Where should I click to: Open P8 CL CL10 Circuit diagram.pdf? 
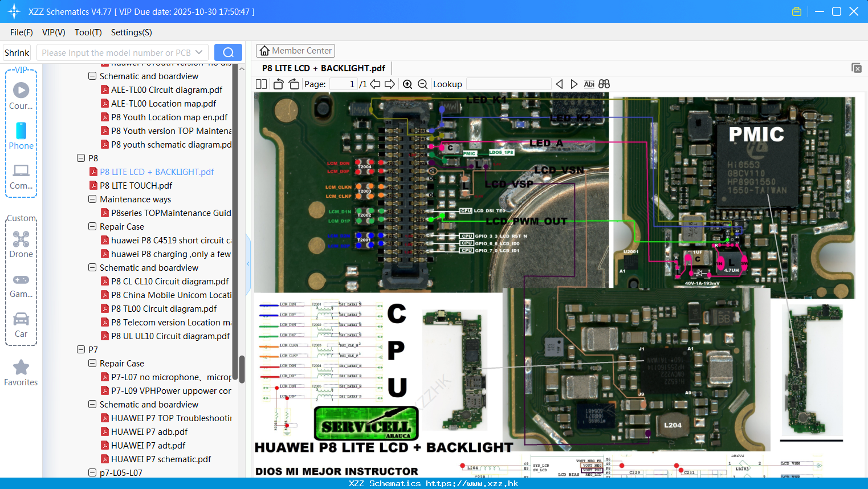[x=170, y=281]
